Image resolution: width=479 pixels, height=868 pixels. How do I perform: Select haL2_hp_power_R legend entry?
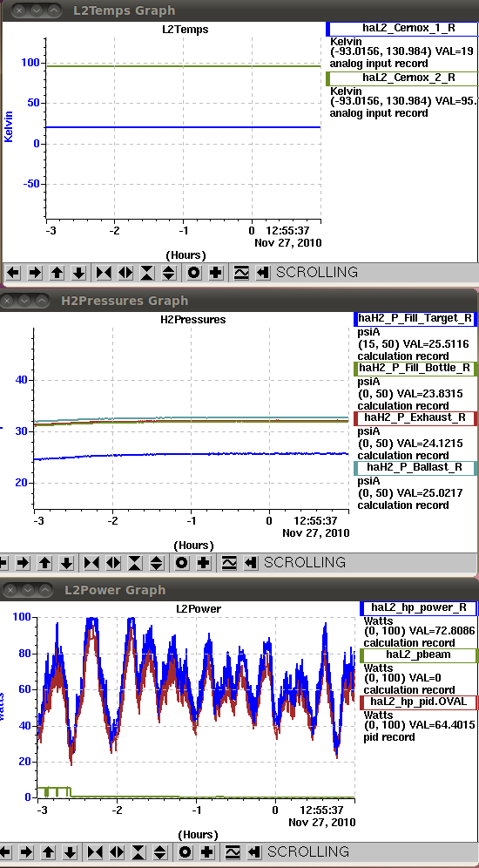click(x=418, y=607)
